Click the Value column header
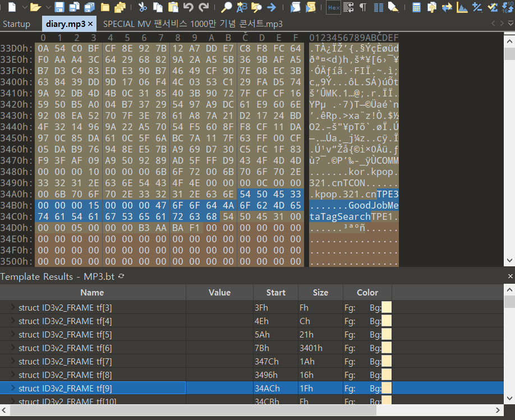Screen dimensions: 515x420 point(219,292)
